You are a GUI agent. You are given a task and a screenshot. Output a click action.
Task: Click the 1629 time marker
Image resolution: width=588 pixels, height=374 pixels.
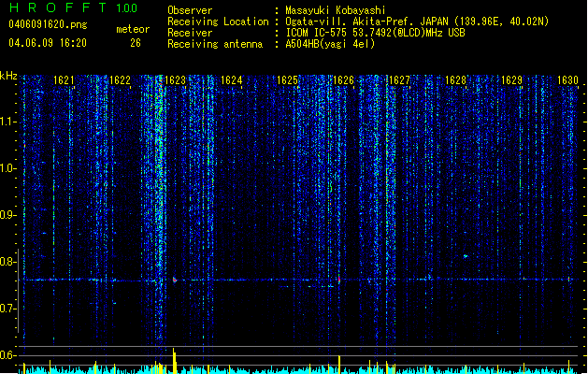point(511,80)
